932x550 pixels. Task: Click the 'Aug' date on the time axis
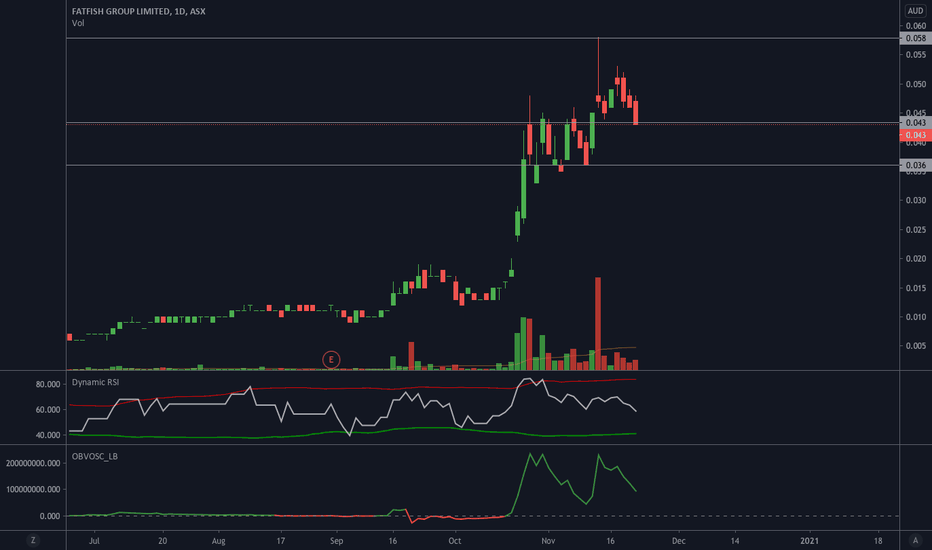[219, 541]
